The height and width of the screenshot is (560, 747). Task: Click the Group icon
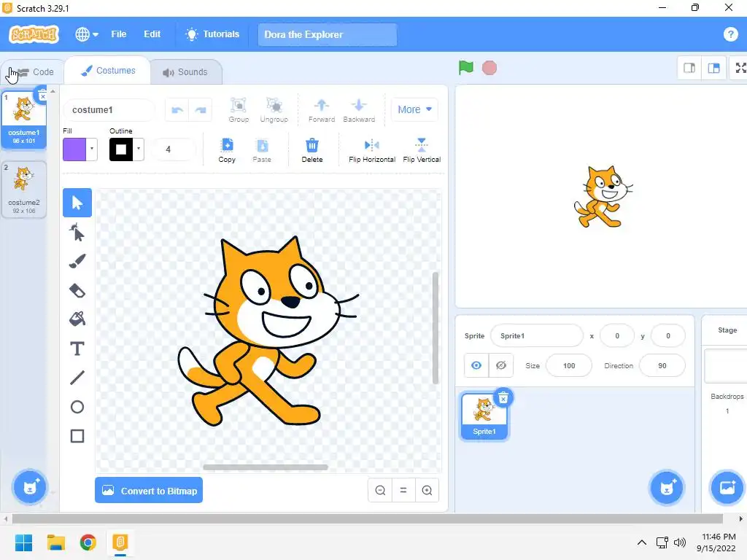239,110
